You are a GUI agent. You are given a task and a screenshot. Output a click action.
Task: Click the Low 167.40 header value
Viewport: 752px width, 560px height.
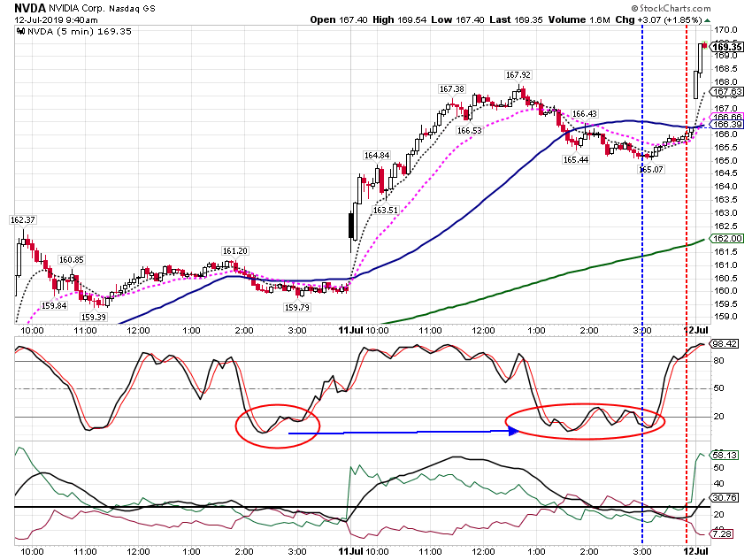pyautogui.click(x=457, y=19)
